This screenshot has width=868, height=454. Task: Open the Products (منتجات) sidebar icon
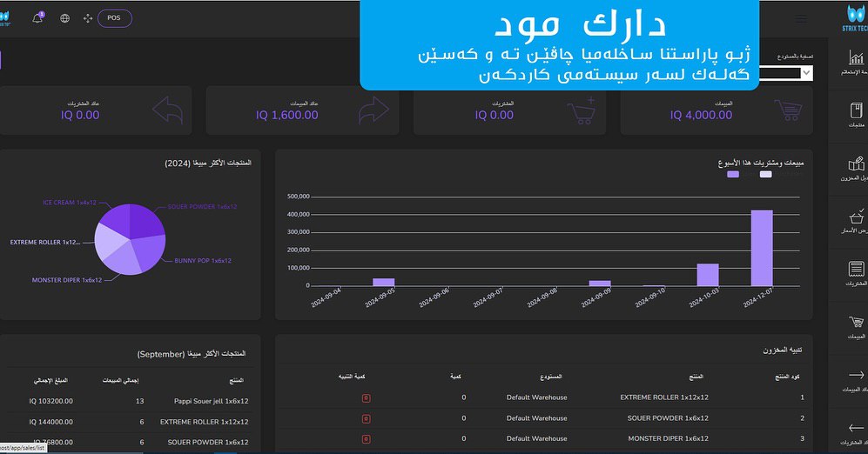pyautogui.click(x=856, y=110)
